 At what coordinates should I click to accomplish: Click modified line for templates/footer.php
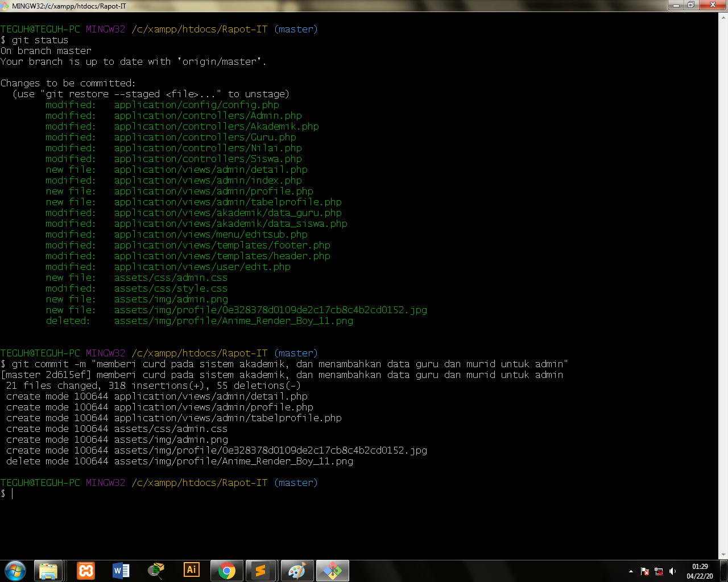point(188,246)
